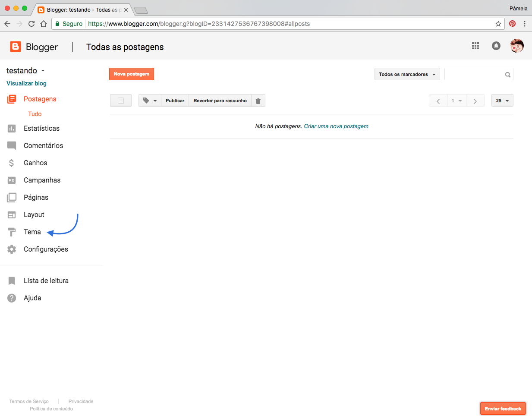
Task: Open Google apps grid icon
Action: point(475,46)
